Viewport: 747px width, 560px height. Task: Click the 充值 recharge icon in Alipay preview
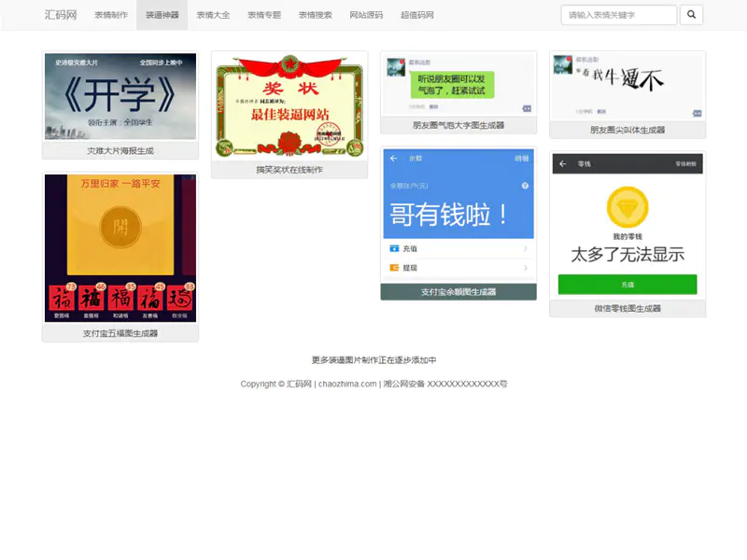point(393,248)
